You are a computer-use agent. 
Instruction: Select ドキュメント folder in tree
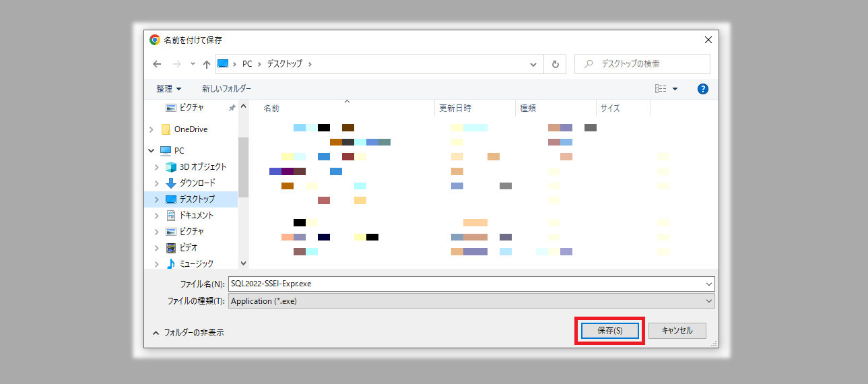196,216
